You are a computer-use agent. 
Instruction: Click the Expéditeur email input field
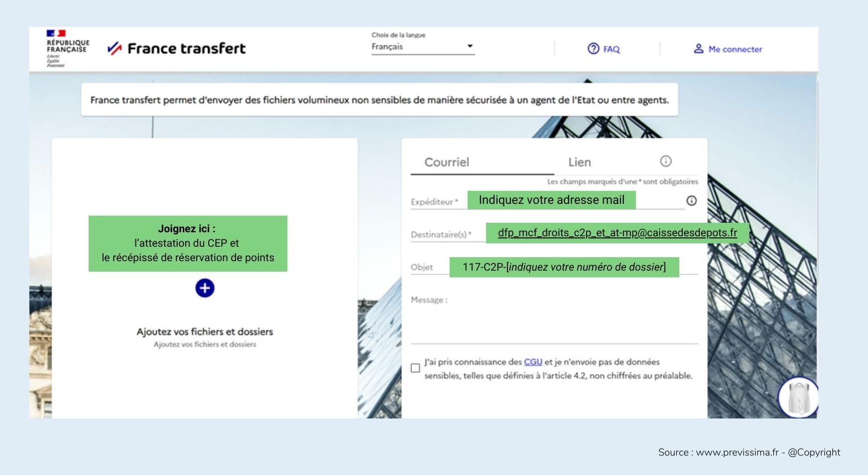coord(551,200)
